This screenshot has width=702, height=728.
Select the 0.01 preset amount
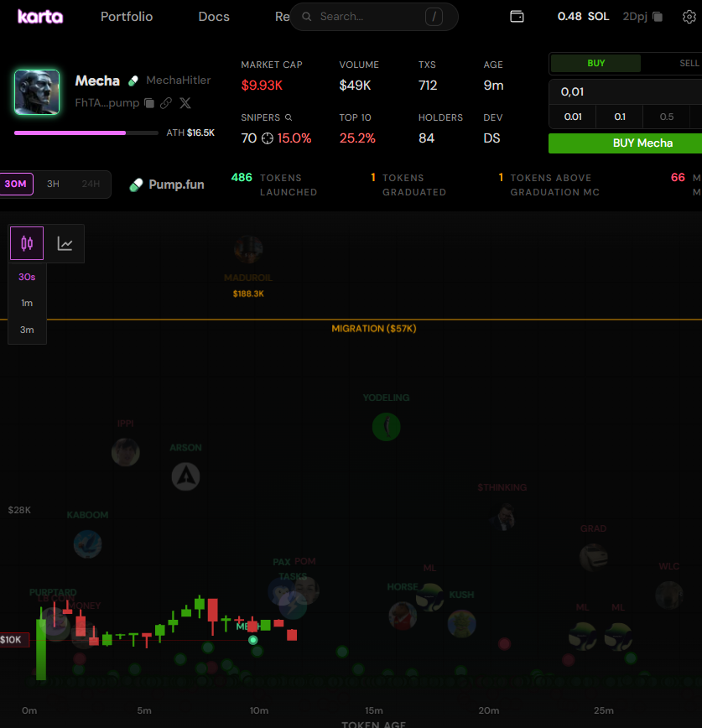(x=573, y=117)
